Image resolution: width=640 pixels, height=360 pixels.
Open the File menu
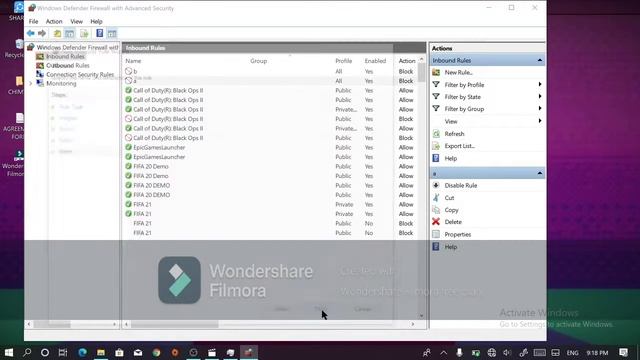point(33,21)
